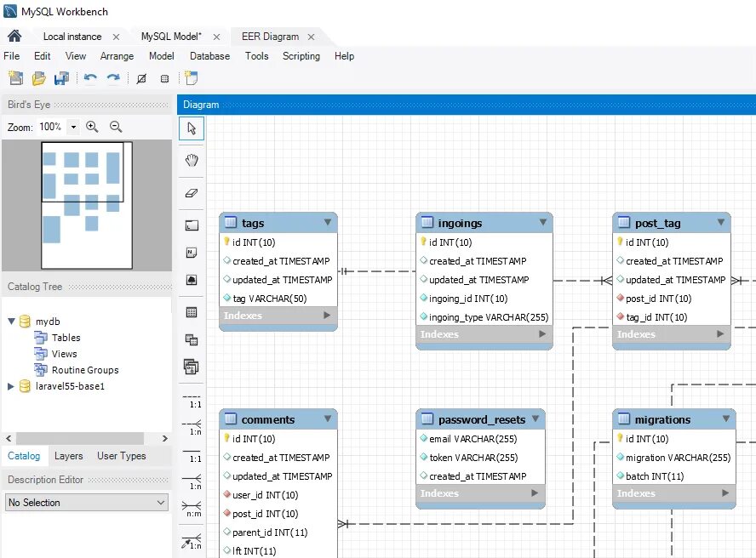Select the password_resets table title
The image size is (756, 558).
482,419
